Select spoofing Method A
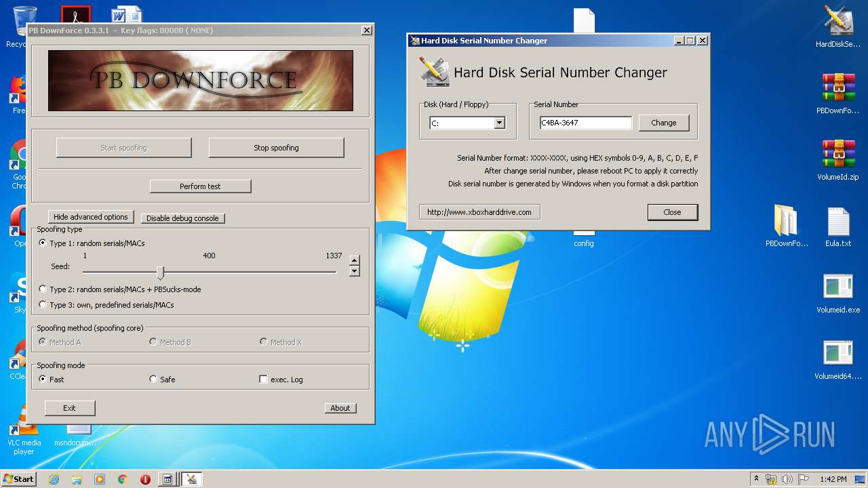This screenshot has height=488, width=868. point(60,342)
